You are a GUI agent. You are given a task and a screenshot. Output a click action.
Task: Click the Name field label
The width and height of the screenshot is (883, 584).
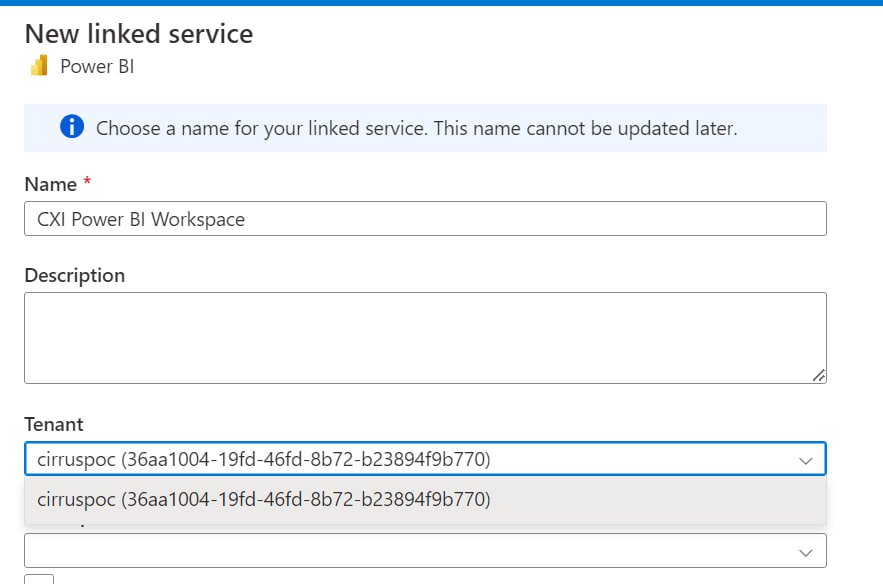pyautogui.click(x=51, y=184)
